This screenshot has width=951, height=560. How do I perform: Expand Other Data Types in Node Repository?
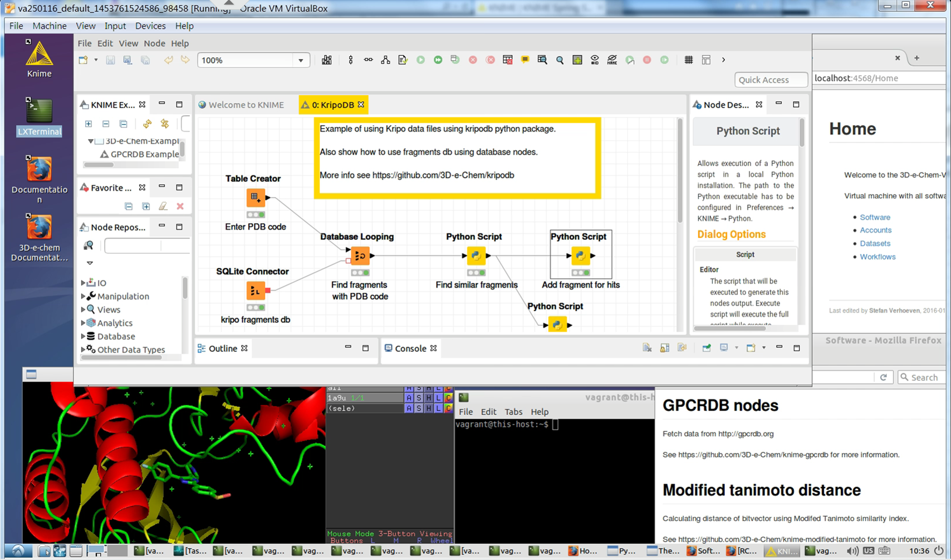pos(84,350)
